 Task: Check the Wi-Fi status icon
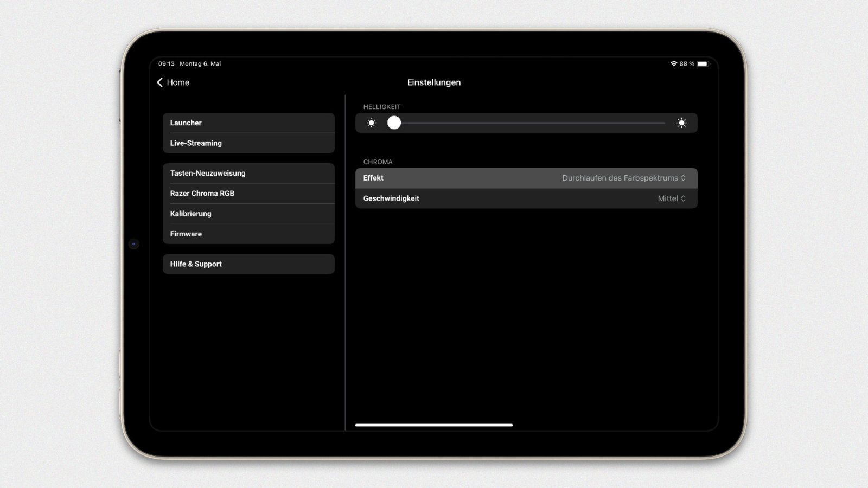tap(674, 63)
